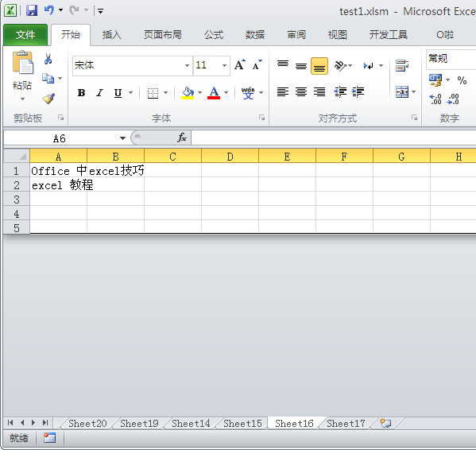Click the formula bar input field

[x=333, y=138]
